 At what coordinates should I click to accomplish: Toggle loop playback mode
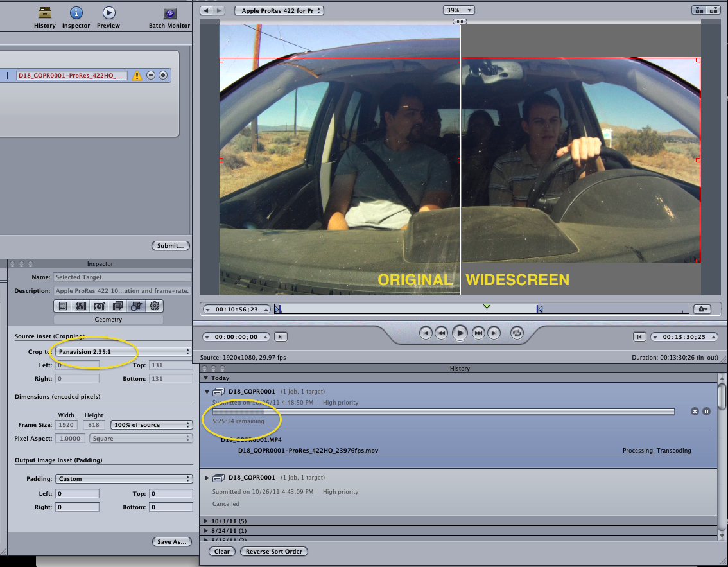tap(517, 333)
